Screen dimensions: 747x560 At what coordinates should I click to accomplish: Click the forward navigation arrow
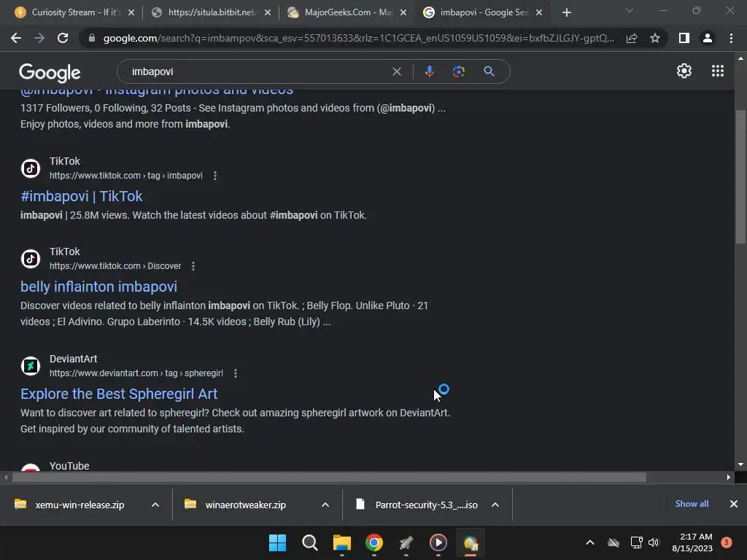pos(39,38)
